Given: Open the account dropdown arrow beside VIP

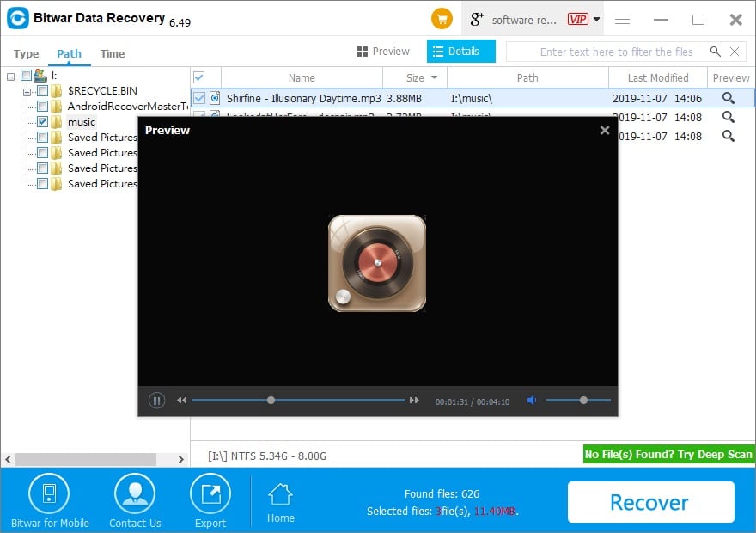Looking at the screenshot, I should click(x=596, y=19).
